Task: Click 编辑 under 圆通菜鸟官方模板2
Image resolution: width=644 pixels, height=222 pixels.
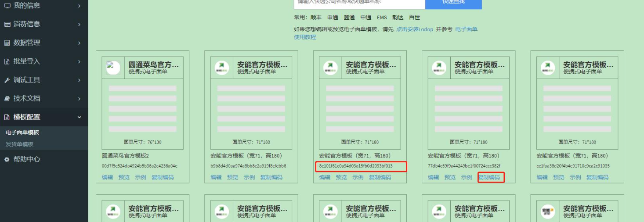Action: 107,178
